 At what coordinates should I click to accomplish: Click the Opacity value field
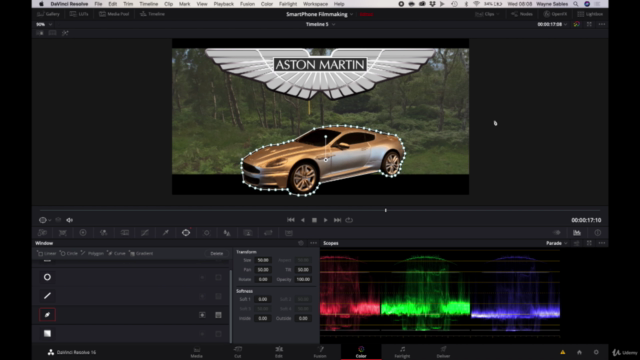[303, 280]
